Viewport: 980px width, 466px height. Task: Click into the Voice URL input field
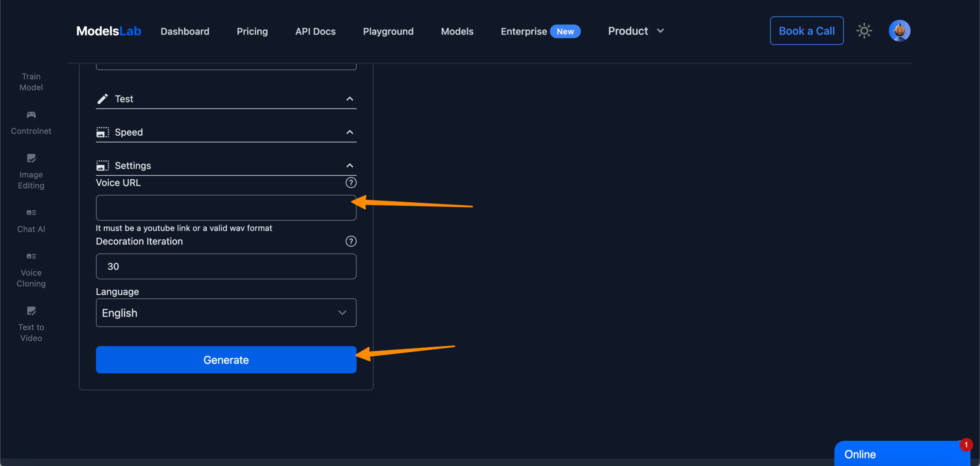[226, 208]
